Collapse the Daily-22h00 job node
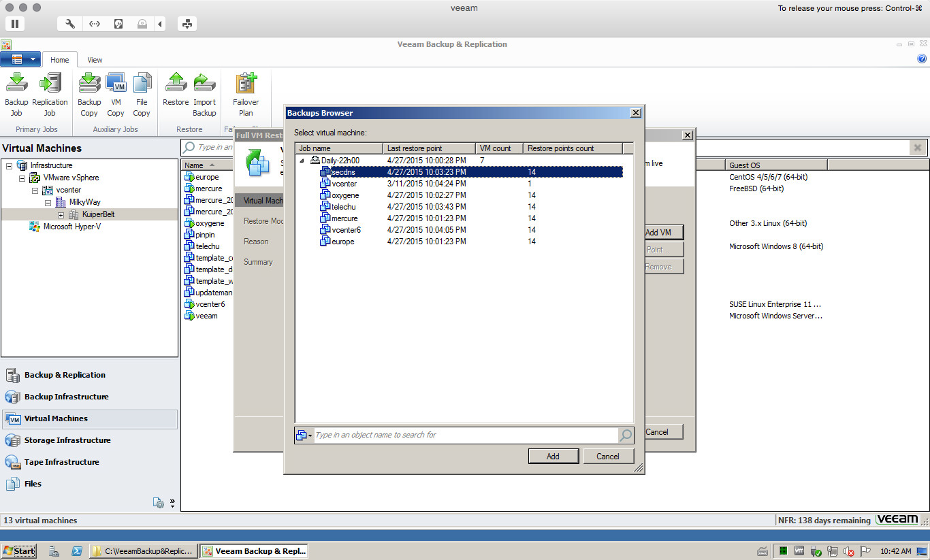The width and height of the screenshot is (930, 560). (302, 161)
